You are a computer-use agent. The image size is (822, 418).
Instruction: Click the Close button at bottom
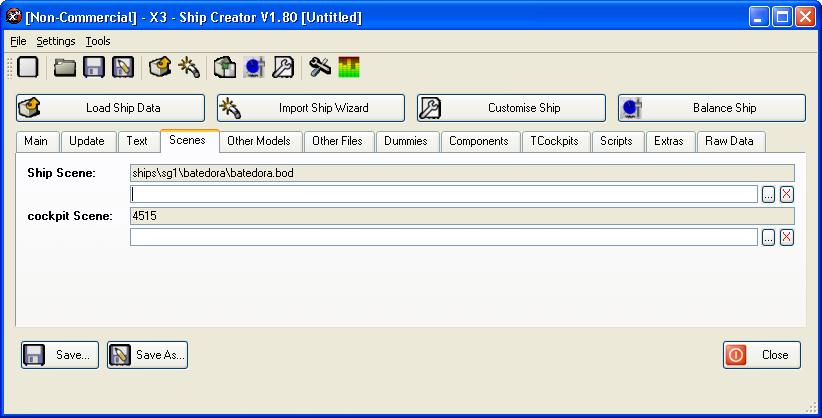(x=762, y=355)
